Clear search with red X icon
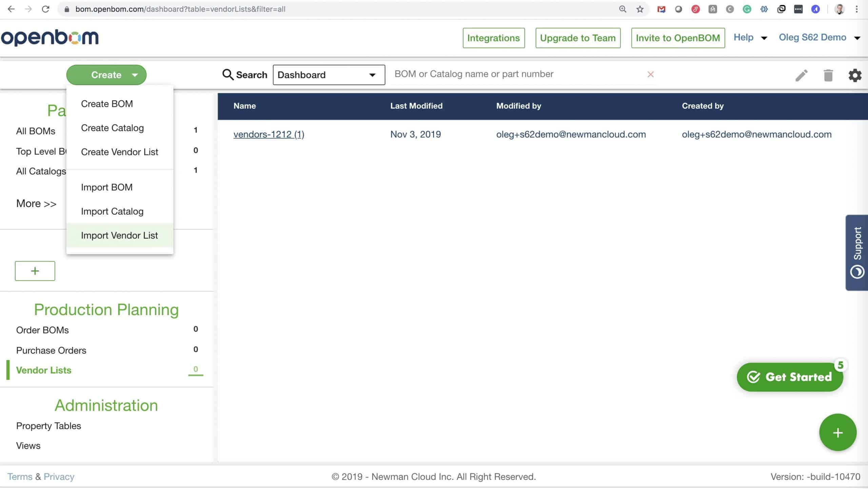Screen dimensions: 868x489 click(650, 74)
